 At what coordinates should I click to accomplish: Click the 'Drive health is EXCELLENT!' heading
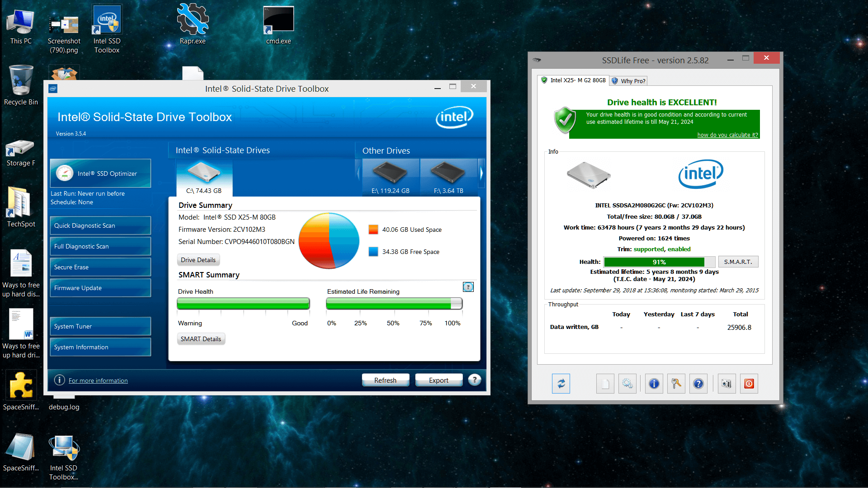click(x=662, y=103)
